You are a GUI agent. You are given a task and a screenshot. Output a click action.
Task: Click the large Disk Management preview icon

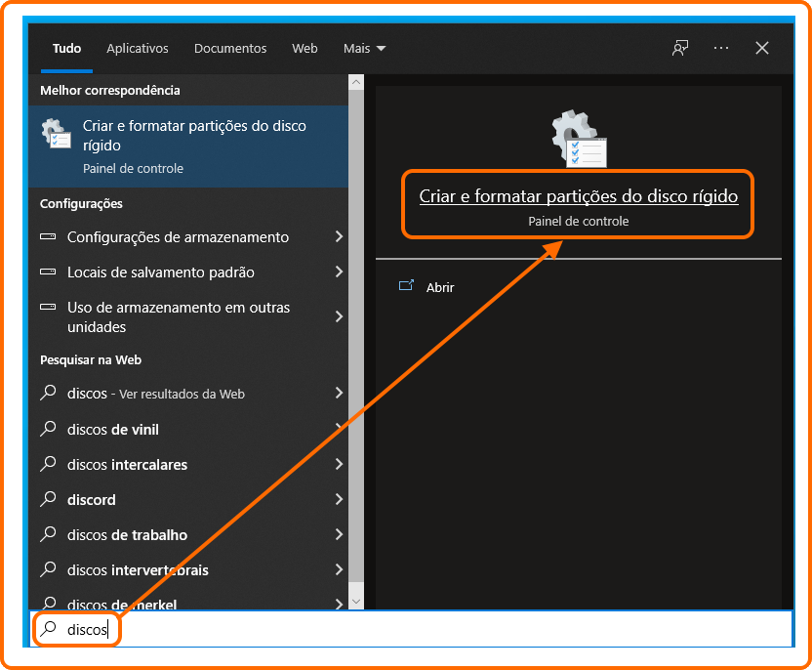coord(579,139)
